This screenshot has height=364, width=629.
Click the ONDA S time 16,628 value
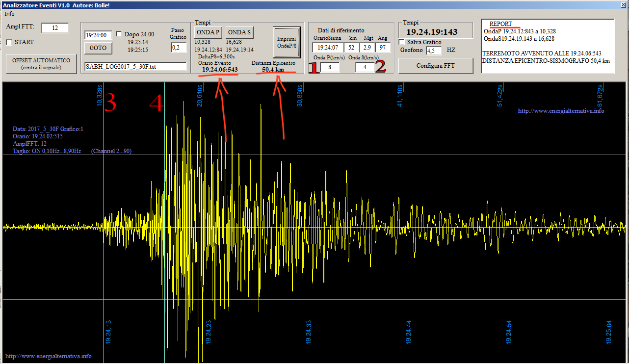pyautogui.click(x=234, y=42)
